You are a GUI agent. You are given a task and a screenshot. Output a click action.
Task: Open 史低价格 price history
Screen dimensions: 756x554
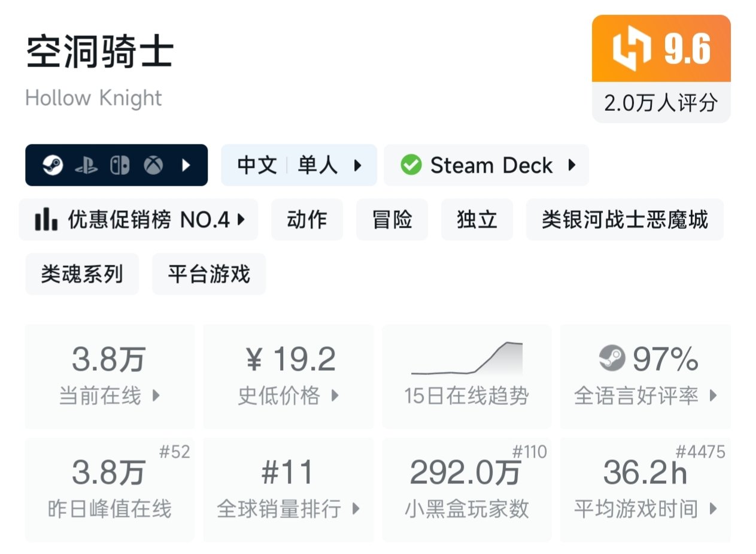[289, 376]
